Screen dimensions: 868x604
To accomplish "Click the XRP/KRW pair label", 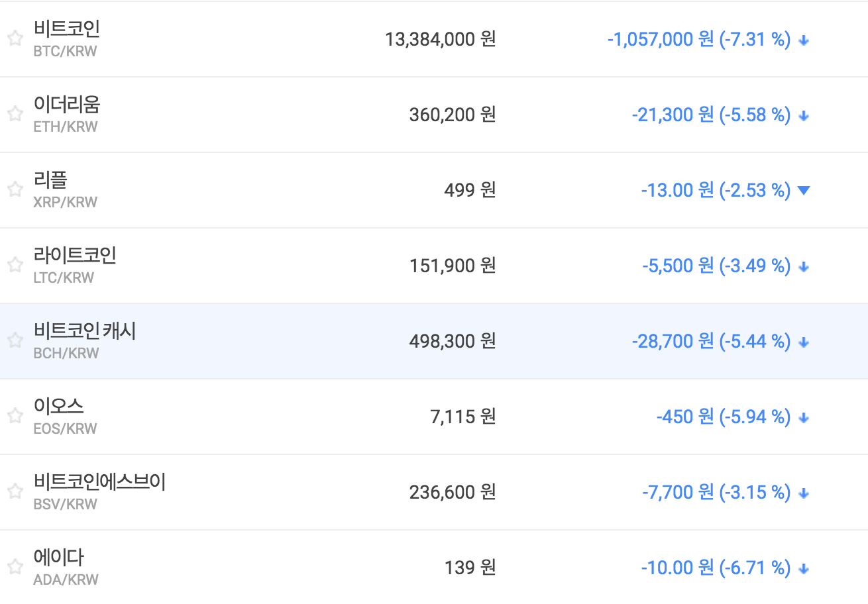I will (x=65, y=202).
